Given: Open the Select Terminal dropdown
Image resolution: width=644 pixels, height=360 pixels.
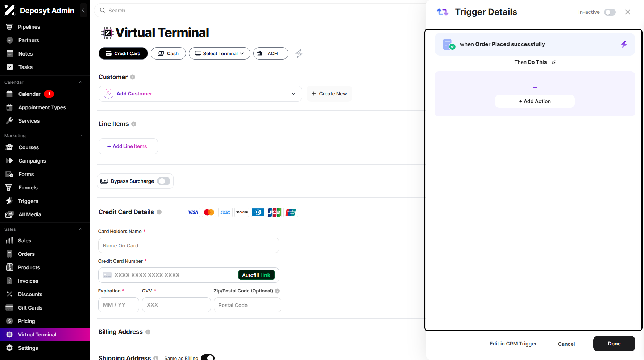Looking at the screenshot, I should coord(220,53).
